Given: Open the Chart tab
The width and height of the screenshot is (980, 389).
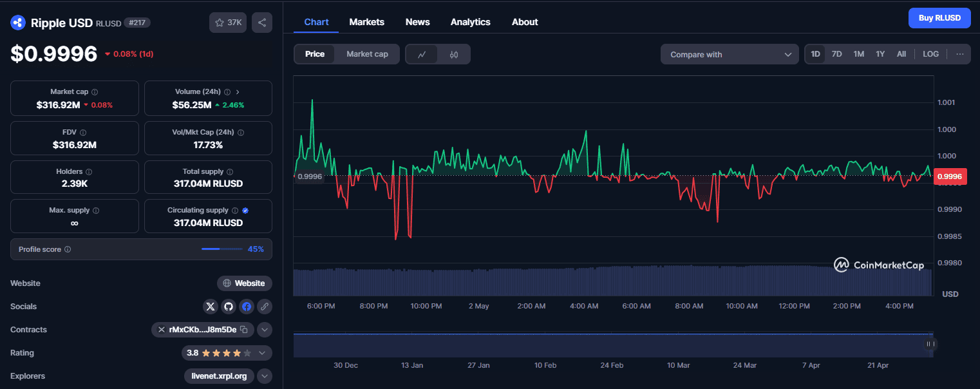Looking at the screenshot, I should point(316,22).
